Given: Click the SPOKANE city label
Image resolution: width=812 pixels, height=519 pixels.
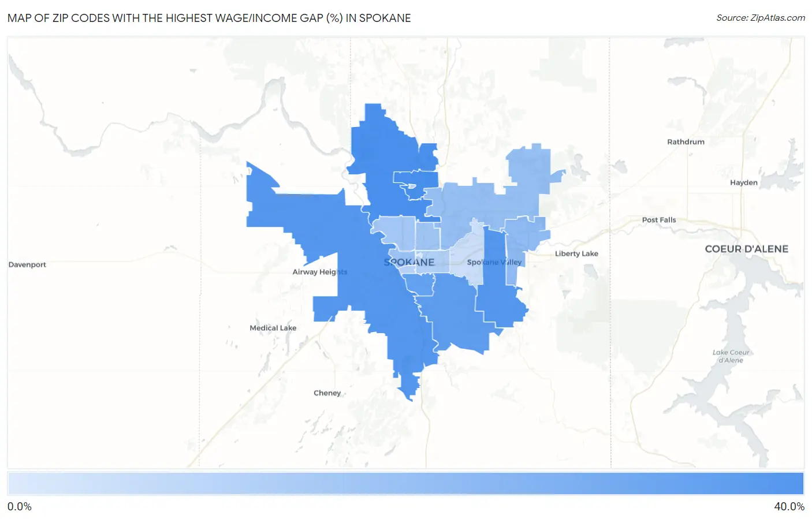Looking at the screenshot, I should click(409, 262).
